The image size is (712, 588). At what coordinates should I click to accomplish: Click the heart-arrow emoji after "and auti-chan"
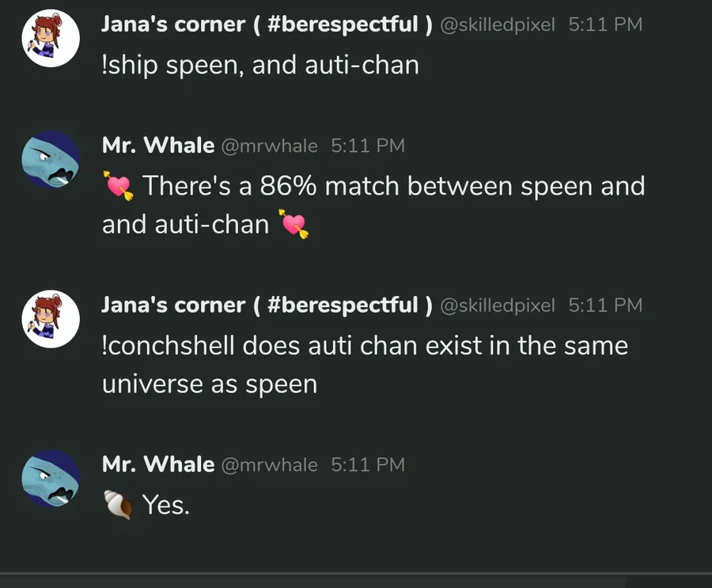pyautogui.click(x=294, y=226)
